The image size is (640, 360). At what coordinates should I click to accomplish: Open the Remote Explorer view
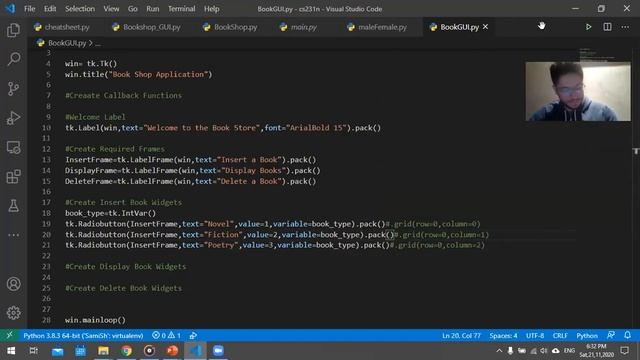point(13,147)
